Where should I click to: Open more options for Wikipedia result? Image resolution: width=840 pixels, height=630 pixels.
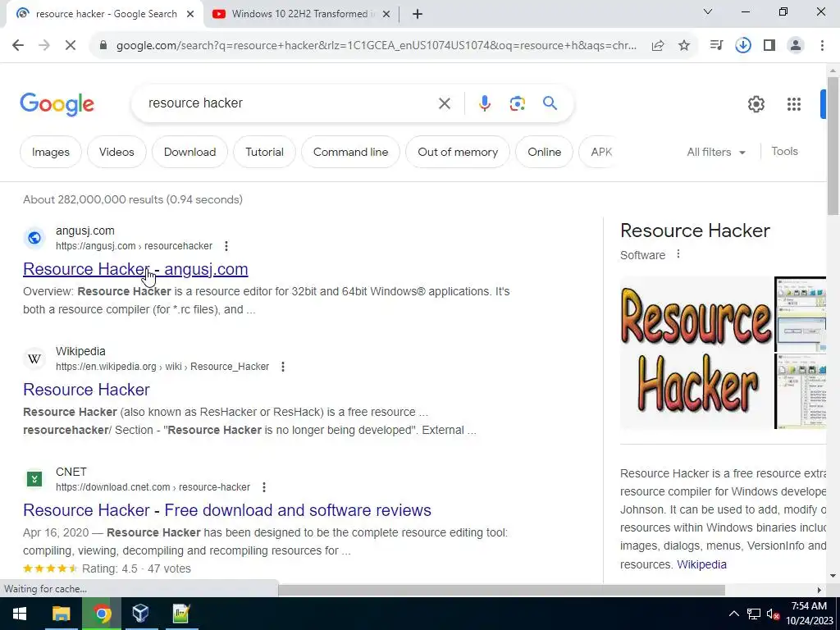(x=283, y=367)
